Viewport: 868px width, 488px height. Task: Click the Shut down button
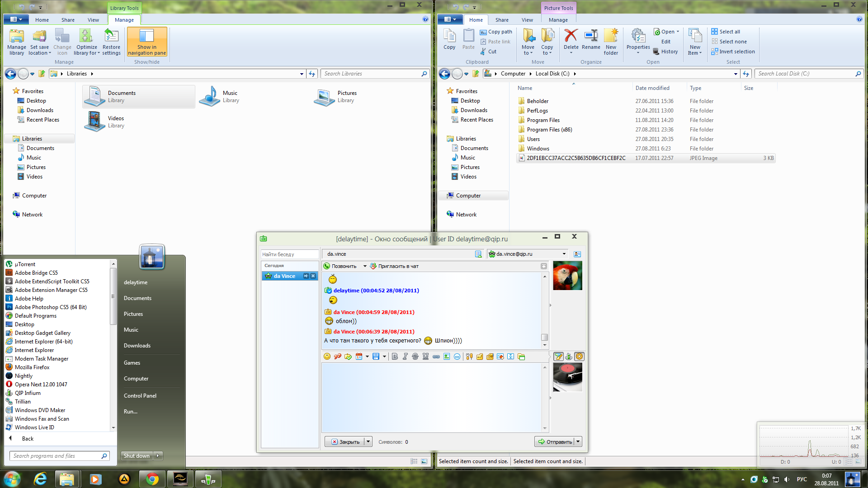click(x=137, y=456)
